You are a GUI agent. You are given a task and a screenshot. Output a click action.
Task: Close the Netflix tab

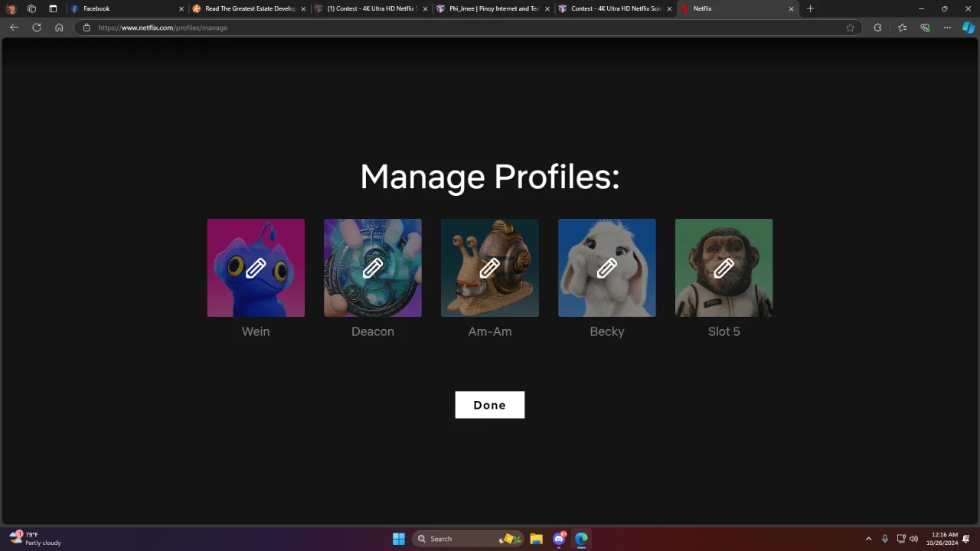pos(792,8)
